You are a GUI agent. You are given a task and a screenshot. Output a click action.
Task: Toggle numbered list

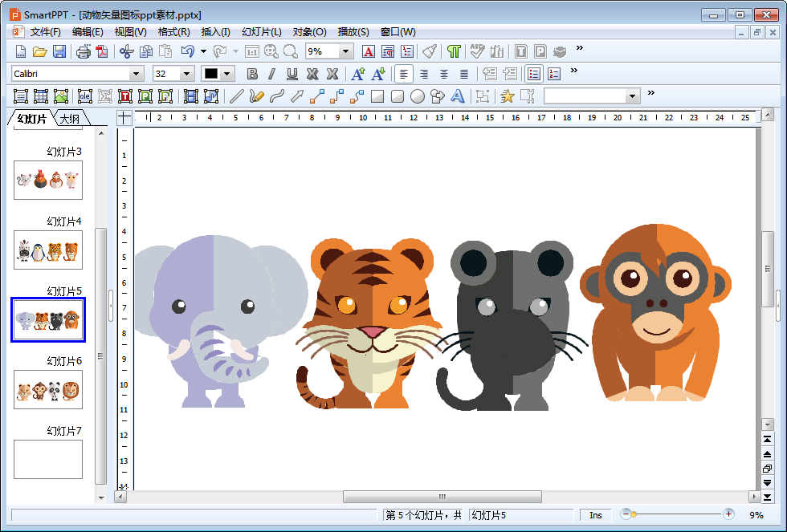point(554,74)
